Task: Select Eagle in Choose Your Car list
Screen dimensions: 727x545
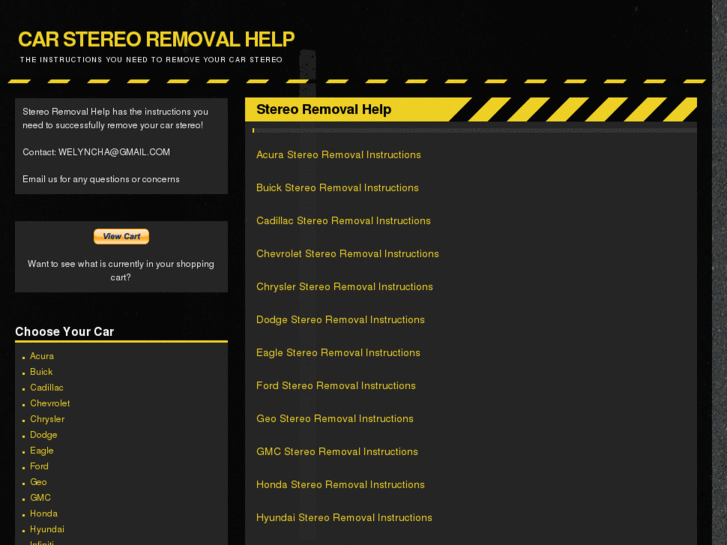Action: click(x=42, y=451)
